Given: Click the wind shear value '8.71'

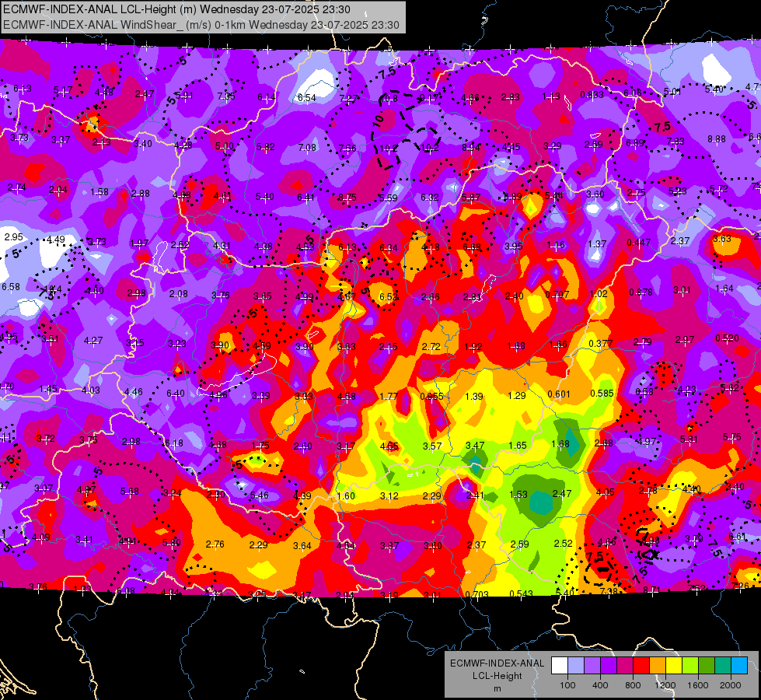Looking at the screenshot, I should tap(652, 590).
